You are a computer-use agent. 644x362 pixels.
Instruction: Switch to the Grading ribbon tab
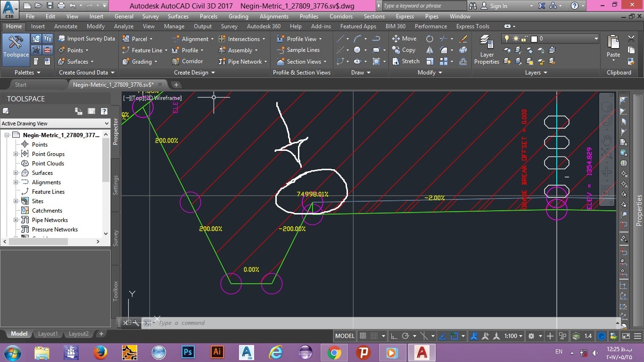pos(238,16)
